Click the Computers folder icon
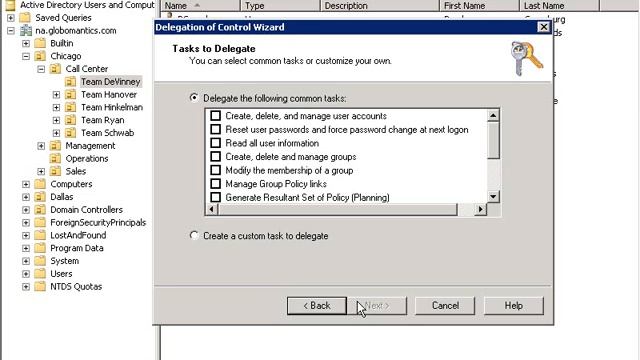 [40, 184]
